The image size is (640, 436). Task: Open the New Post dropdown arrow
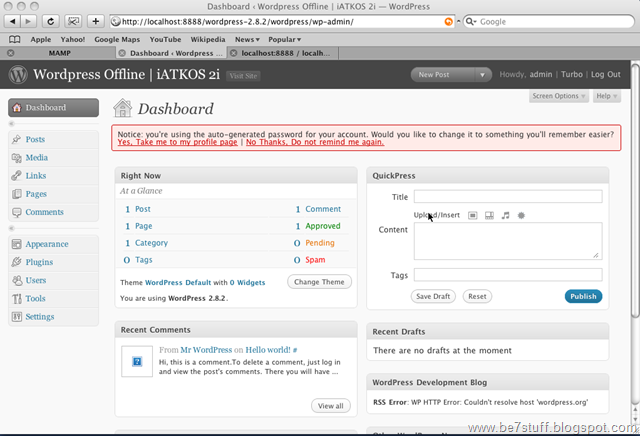pyautogui.click(x=482, y=75)
